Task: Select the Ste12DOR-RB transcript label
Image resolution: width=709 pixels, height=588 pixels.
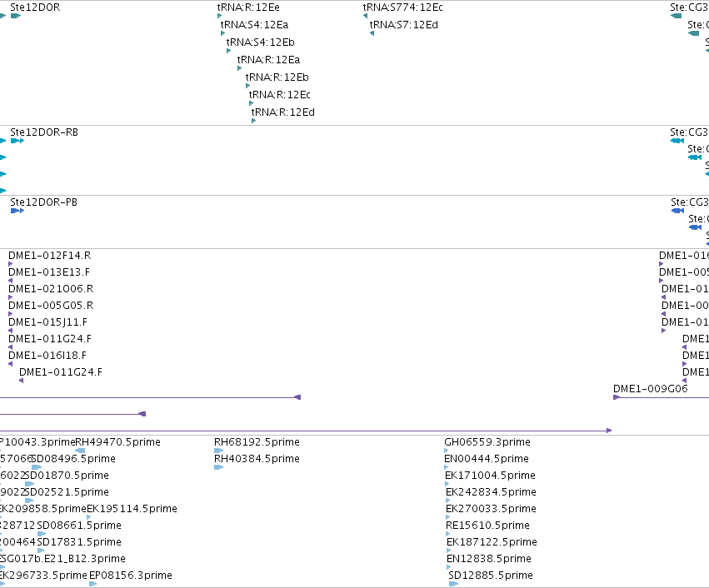Action: [44, 132]
